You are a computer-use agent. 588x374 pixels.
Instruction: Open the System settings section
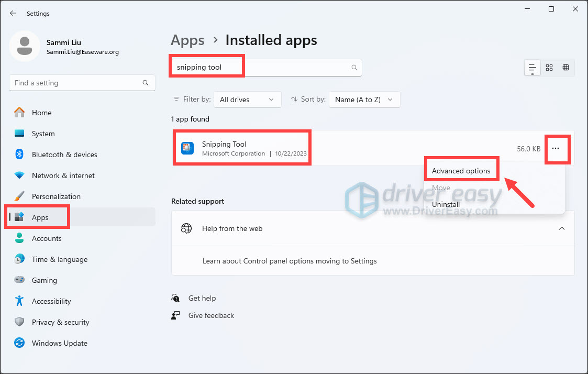pos(44,134)
